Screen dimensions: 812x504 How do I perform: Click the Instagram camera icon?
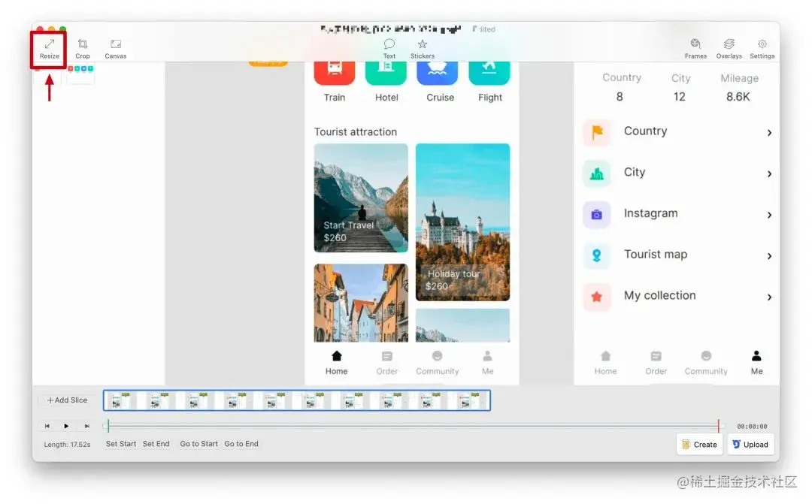pyautogui.click(x=597, y=214)
